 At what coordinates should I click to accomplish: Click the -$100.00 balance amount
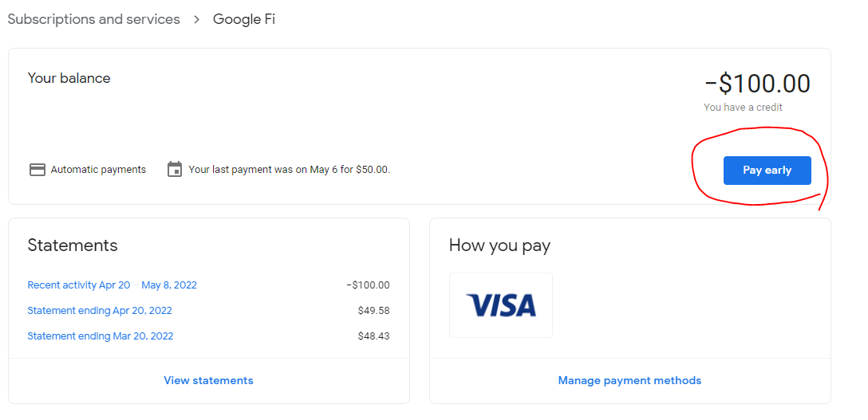(757, 84)
